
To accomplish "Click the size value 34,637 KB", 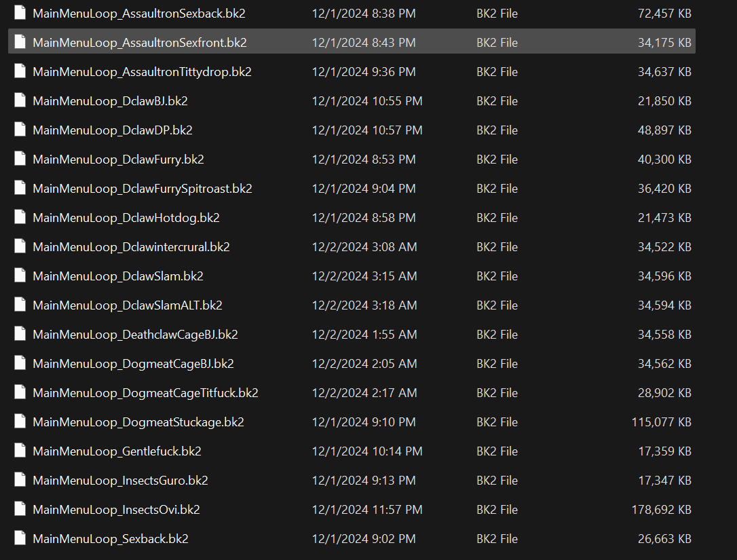I will 664,72.
